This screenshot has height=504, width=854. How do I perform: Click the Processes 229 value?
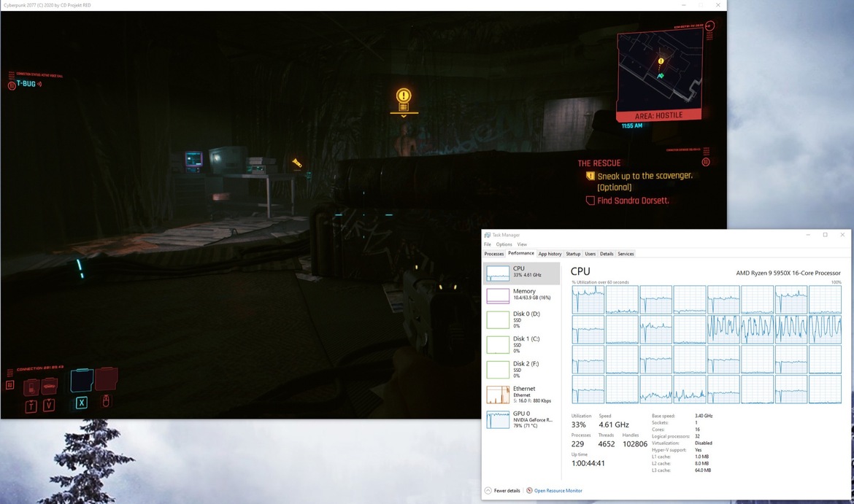click(x=577, y=444)
